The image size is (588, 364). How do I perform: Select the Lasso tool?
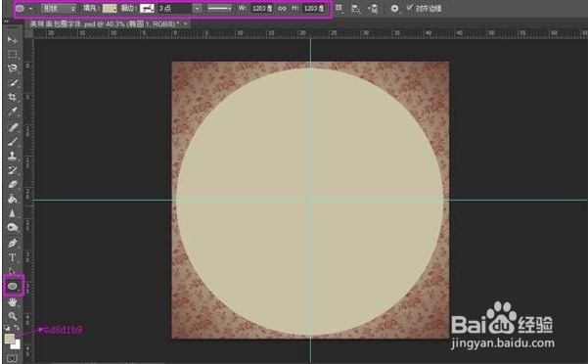pyautogui.click(x=13, y=68)
